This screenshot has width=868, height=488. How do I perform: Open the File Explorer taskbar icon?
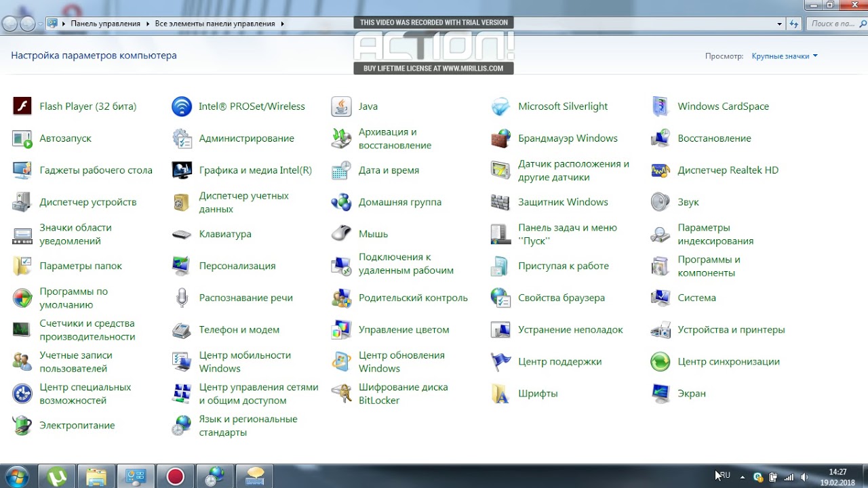tap(96, 476)
